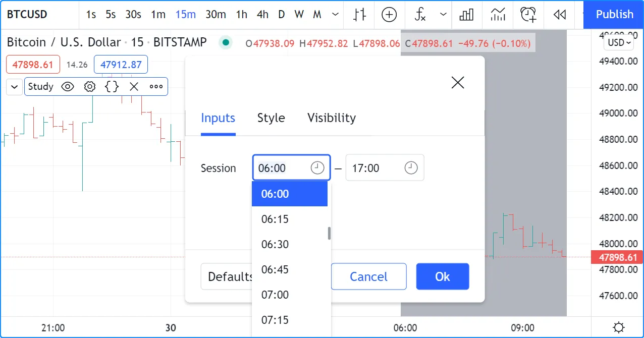This screenshot has width=644, height=338.
Task: Click the Publish button
Action: click(614, 15)
